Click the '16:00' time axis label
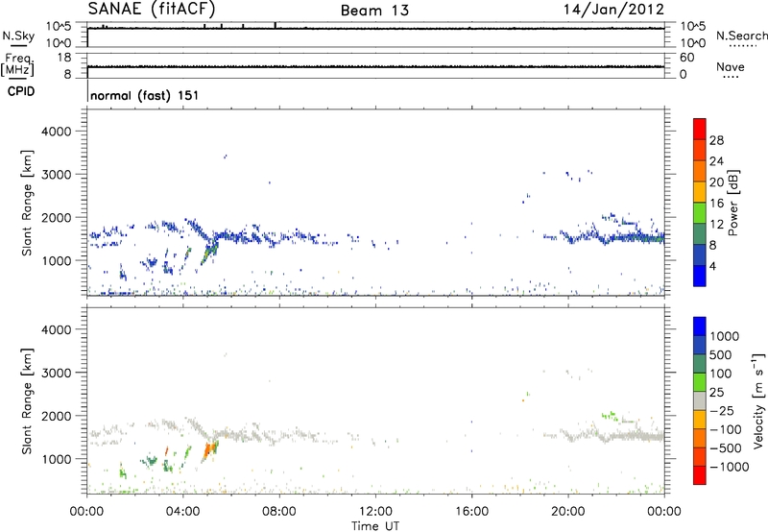The width and height of the screenshot is (768, 532). click(471, 512)
